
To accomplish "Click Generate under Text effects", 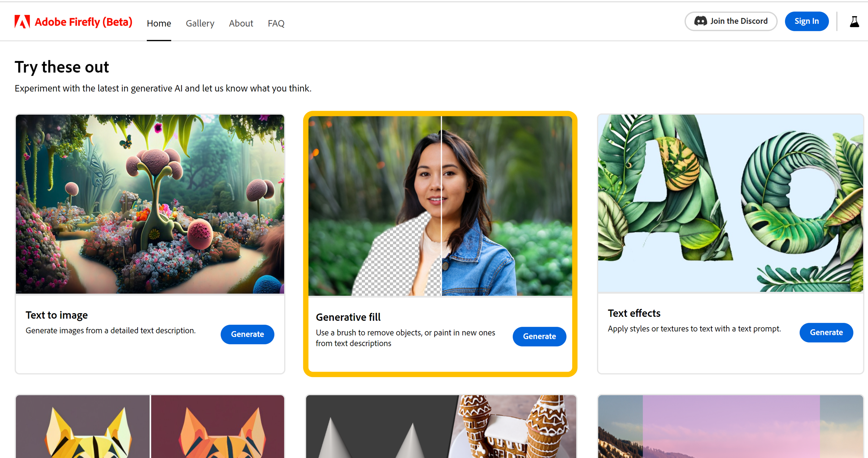I will [826, 332].
